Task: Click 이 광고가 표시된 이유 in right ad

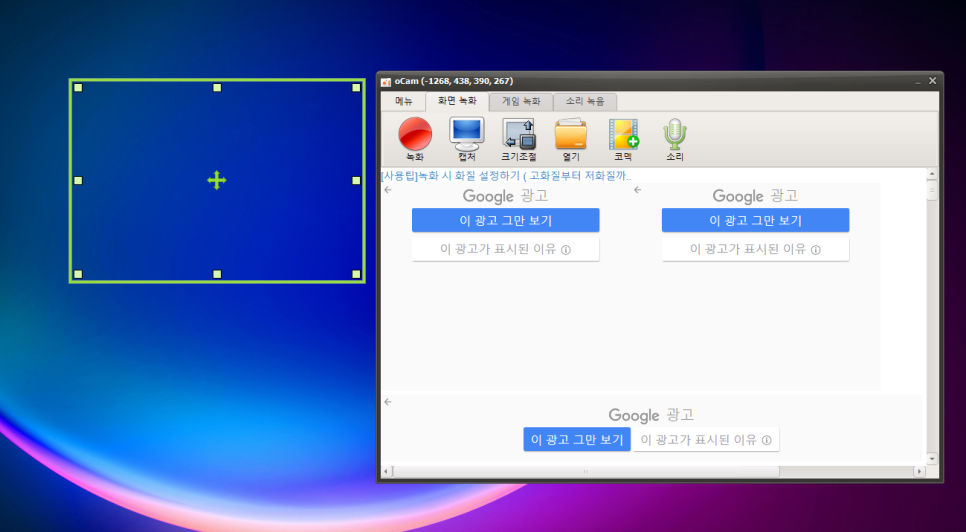Action: 755,249
